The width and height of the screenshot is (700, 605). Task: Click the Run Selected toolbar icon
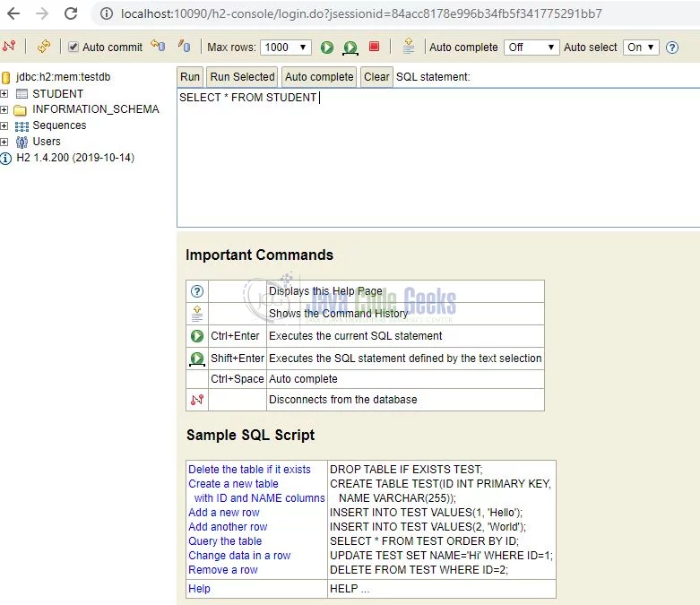[x=350, y=48]
